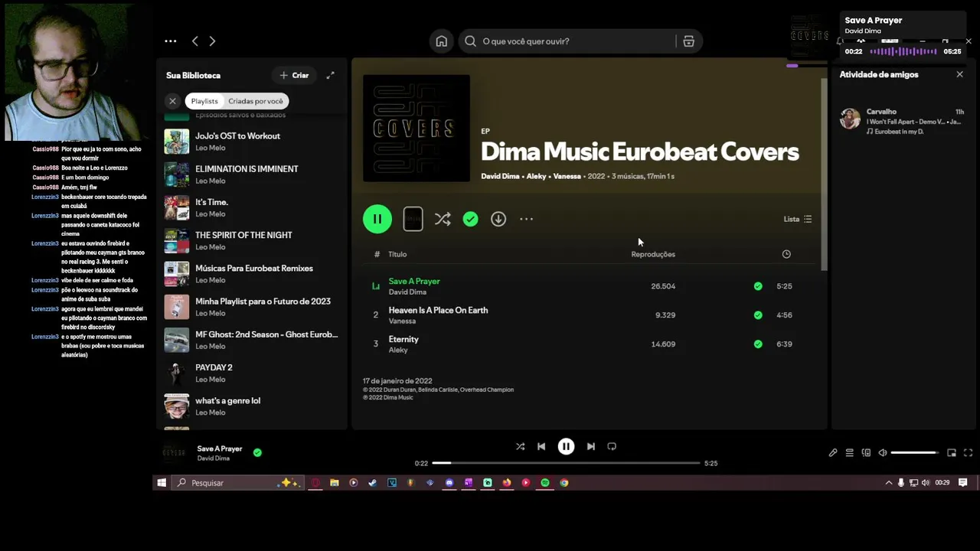Open Carvalho's profile avatar
Viewport: 980px width, 551px height.
(850, 119)
